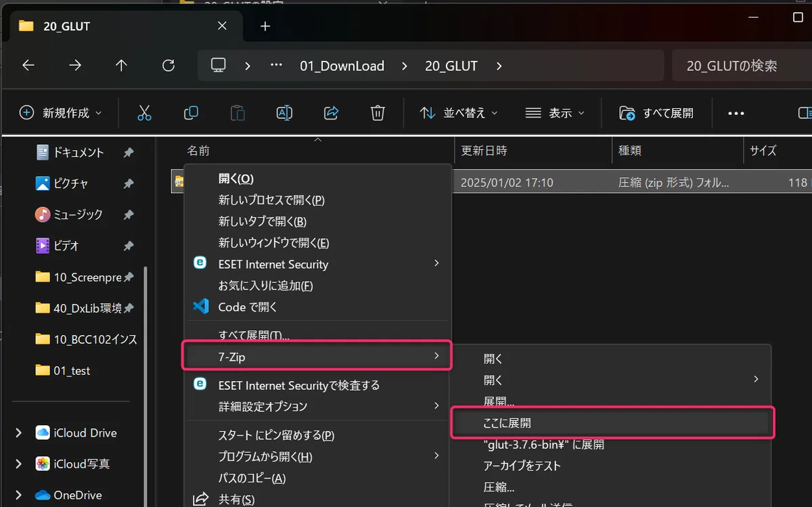The width and height of the screenshot is (812, 507).
Task: Choose アーカイブをテスト in 7-Zip submenu
Action: pos(612,466)
